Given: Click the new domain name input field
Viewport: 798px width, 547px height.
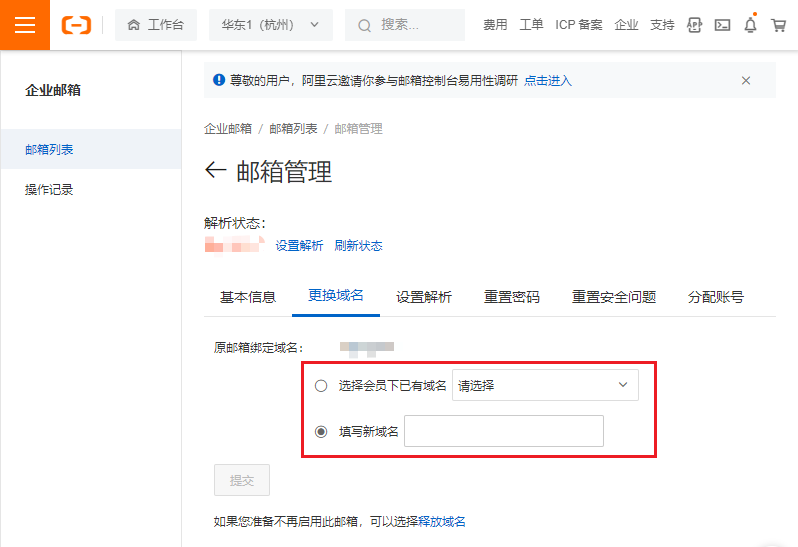Looking at the screenshot, I should 504,431.
